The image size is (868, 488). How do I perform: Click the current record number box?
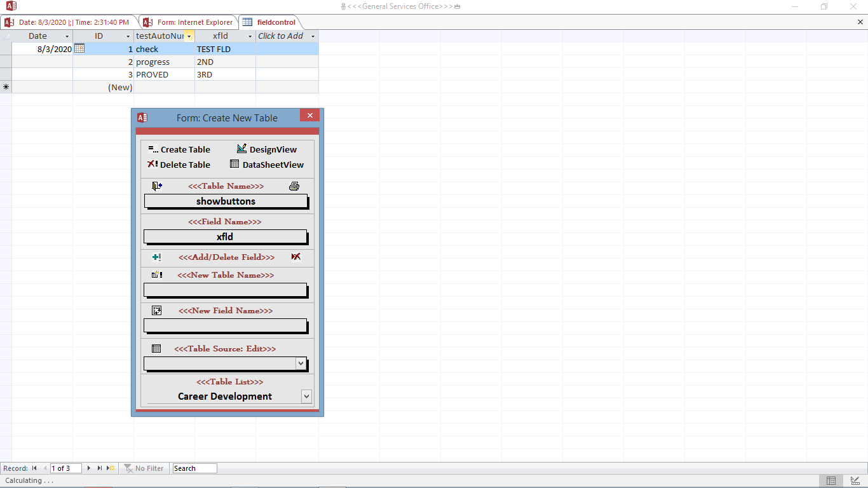point(66,468)
